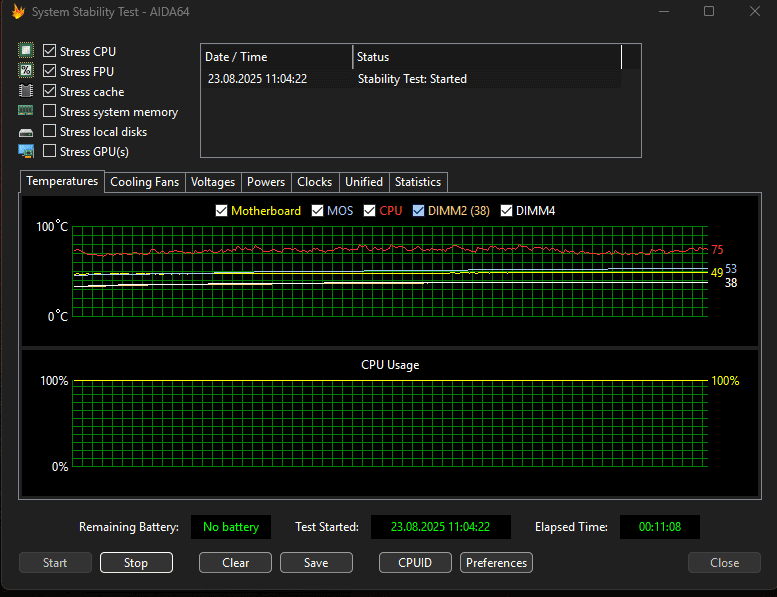
Task: Select the Temperatures tab
Action: click(62, 181)
